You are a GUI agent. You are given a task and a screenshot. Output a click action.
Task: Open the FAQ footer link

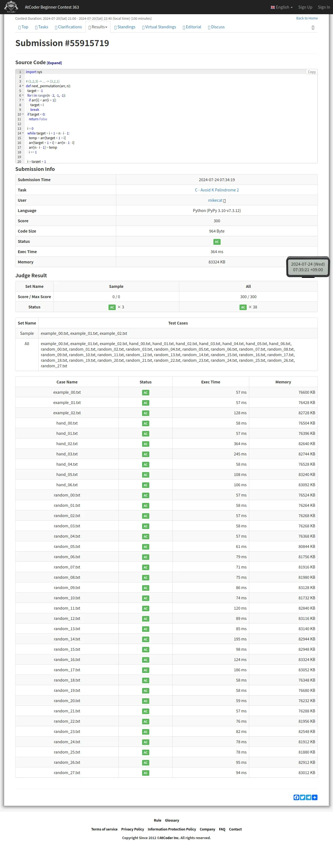[x=222, y=829]
